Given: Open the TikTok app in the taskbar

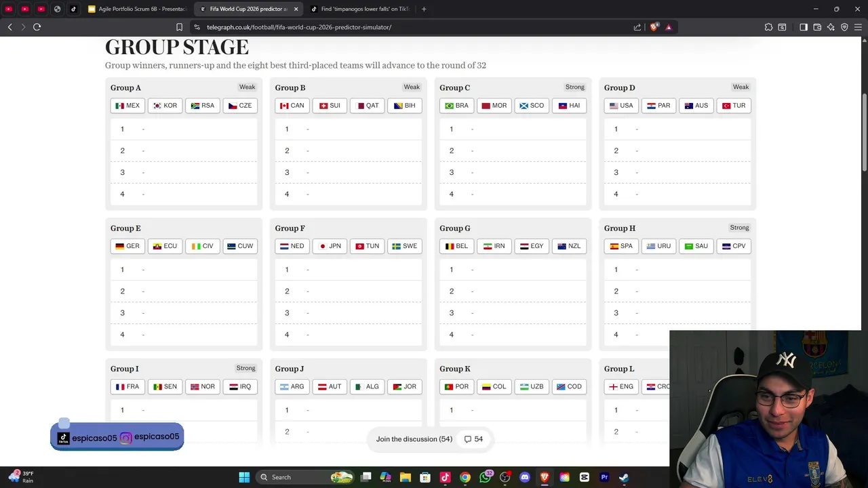Looking at the screenshot, I should click(446, 477).
